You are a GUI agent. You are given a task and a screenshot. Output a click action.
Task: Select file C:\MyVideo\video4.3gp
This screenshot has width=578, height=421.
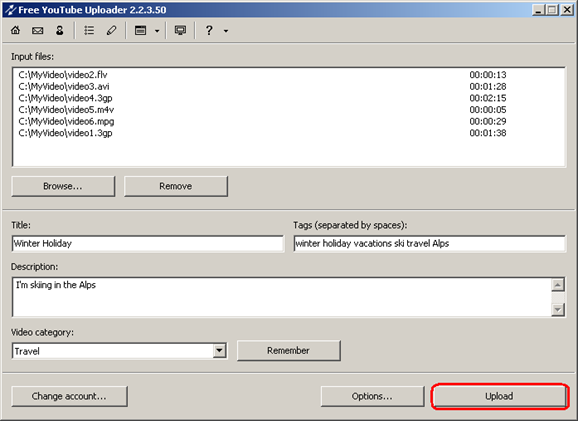tap(65, 98)
